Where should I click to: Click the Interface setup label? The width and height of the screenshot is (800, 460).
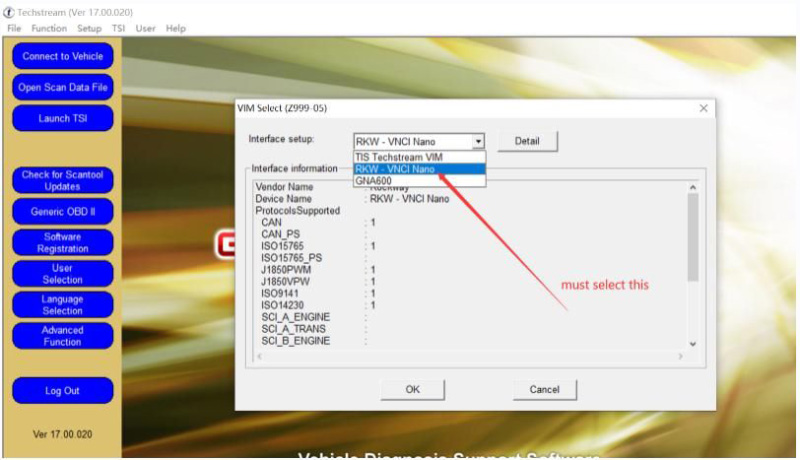tap(281, 139)
